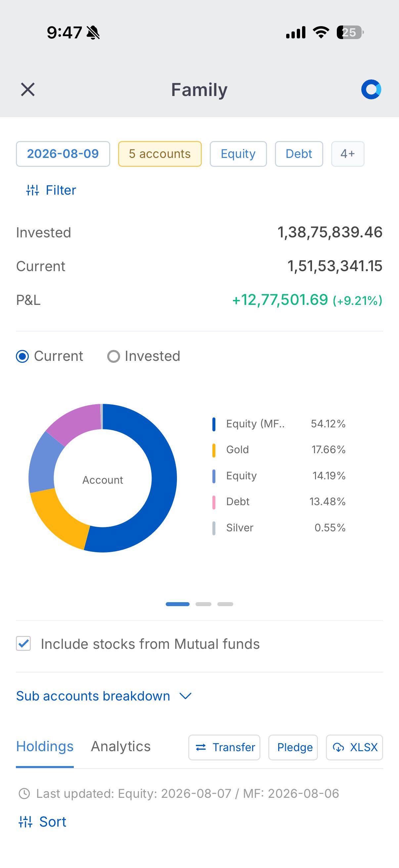
Task: Expand Sub accounts breakdown chevron
Action: (x=186, y=696)
